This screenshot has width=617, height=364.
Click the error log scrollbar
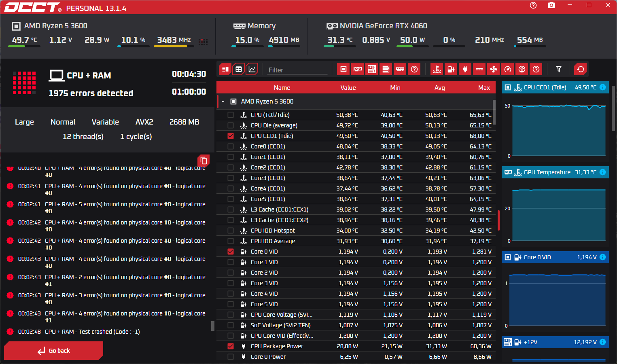(x=213, y=326)
